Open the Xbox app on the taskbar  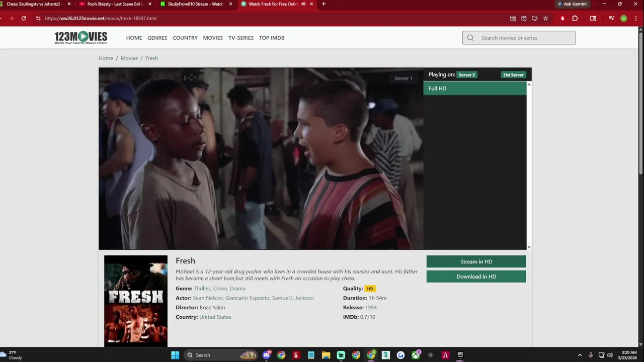(x=416, y=355)
